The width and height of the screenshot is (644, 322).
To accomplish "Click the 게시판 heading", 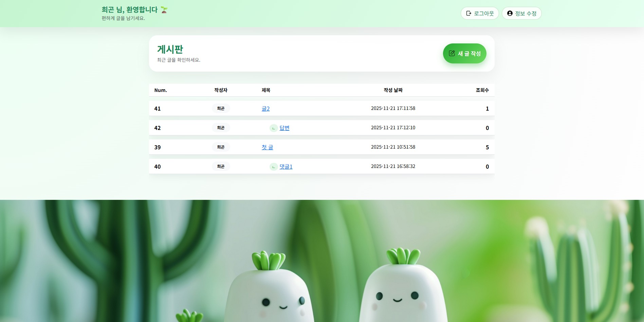I will tap(170, 50).
